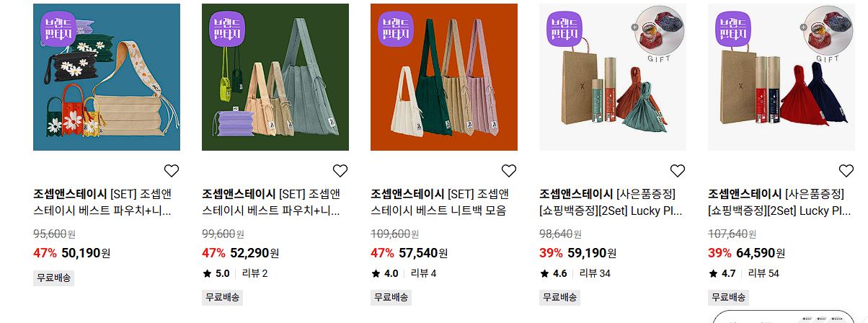Add 57,540원 knit bag set to wishlist
This screenshot has width=868, height=323.
pos(509,171)
